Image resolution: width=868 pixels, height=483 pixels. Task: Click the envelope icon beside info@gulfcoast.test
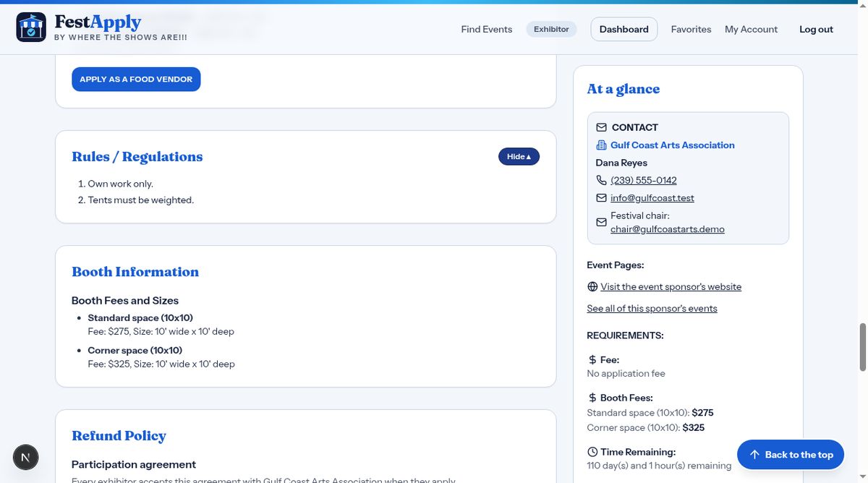point(601,198)
